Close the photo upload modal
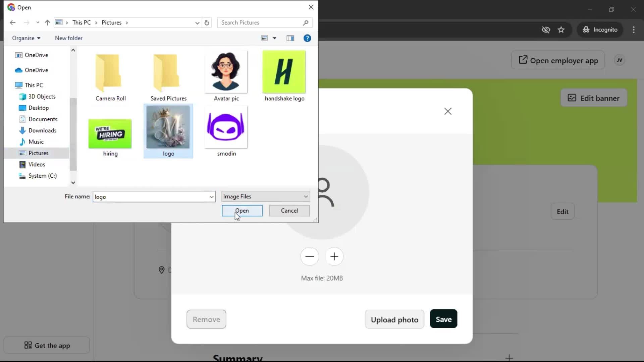Image resolution: width=644 pixels, height=362 pixels. (x=448, y=111)
